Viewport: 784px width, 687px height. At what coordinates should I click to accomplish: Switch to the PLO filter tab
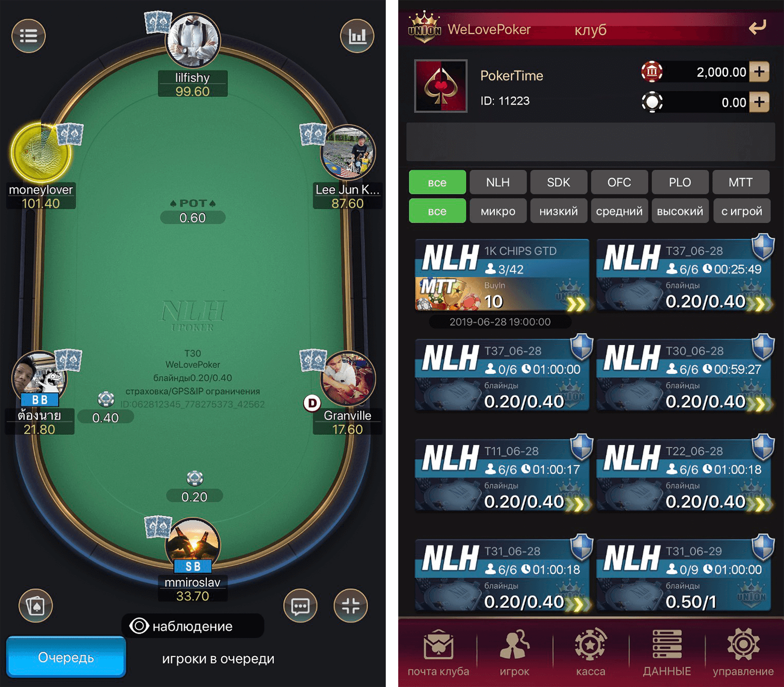click(680, 182)
